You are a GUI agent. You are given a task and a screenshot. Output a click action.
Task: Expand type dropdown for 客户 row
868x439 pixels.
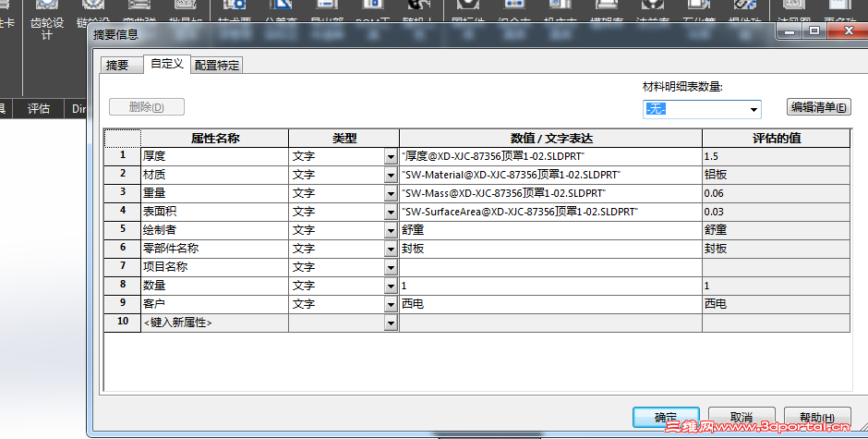tap(391, 304)
